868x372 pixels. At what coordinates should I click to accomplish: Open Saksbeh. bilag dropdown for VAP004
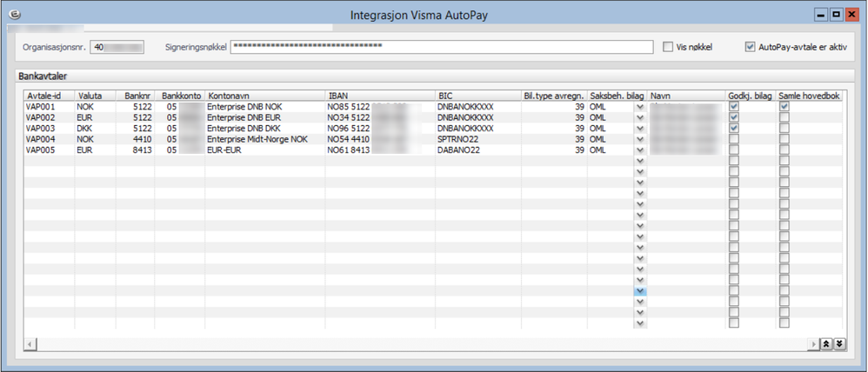[x=640, y=139]
